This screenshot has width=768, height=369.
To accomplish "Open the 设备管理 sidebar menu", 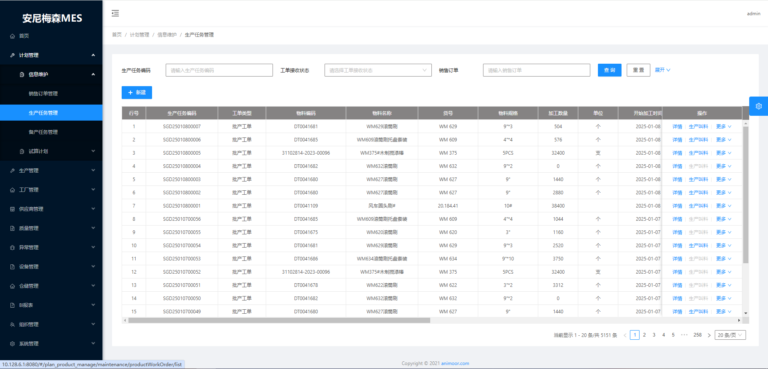I will (51, 267).
